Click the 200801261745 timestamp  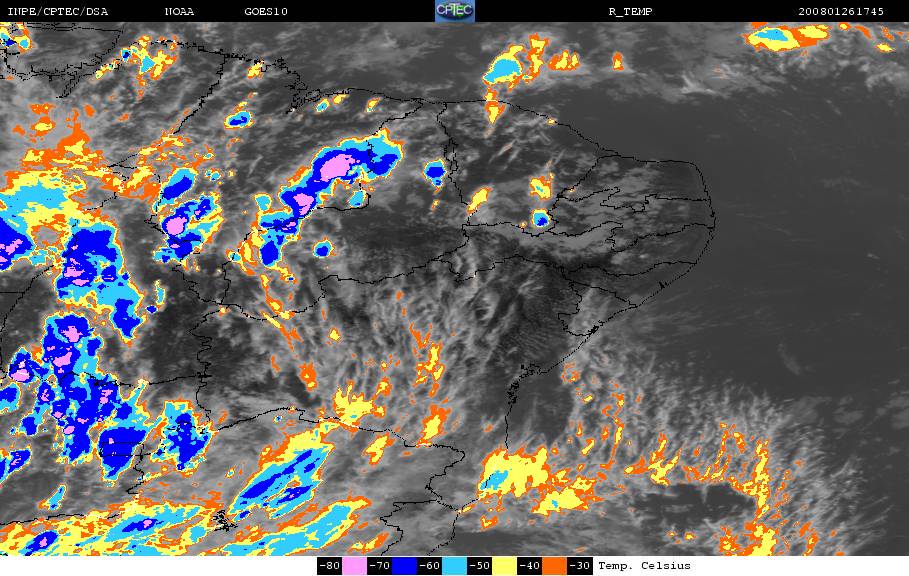tap(841, 12)
